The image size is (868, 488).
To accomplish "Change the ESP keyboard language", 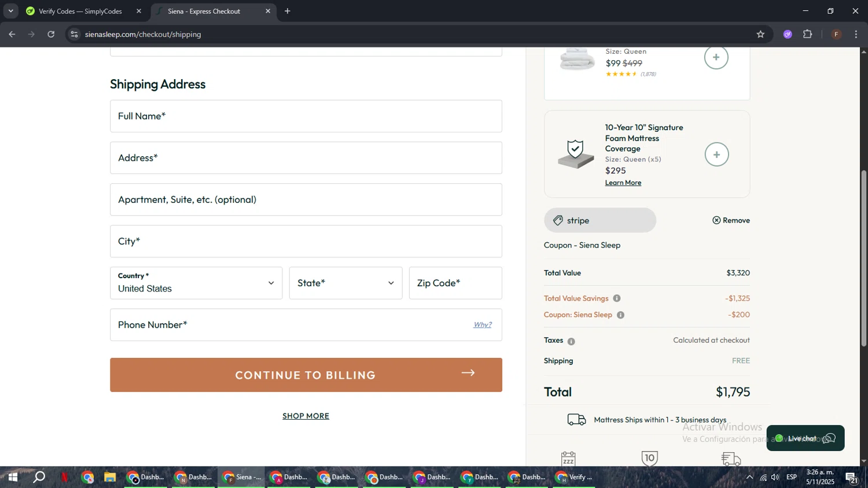I will click(x=792, y=477).
